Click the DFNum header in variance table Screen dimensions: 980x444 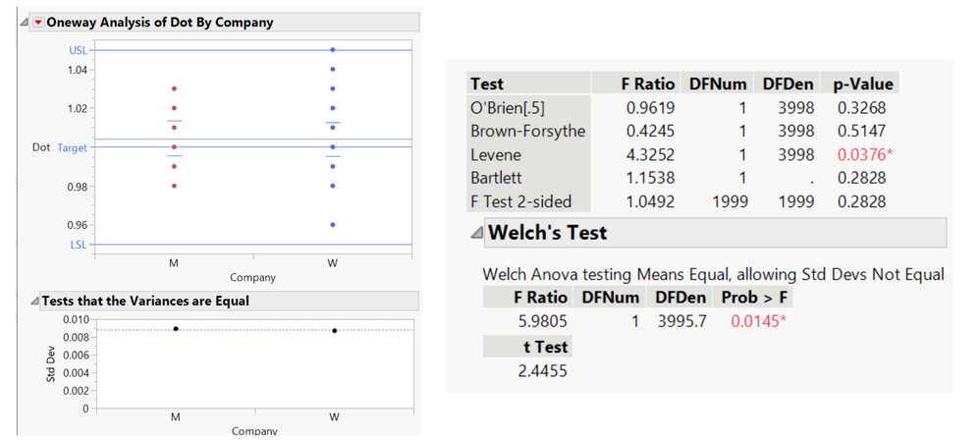[x=718, y=83]
